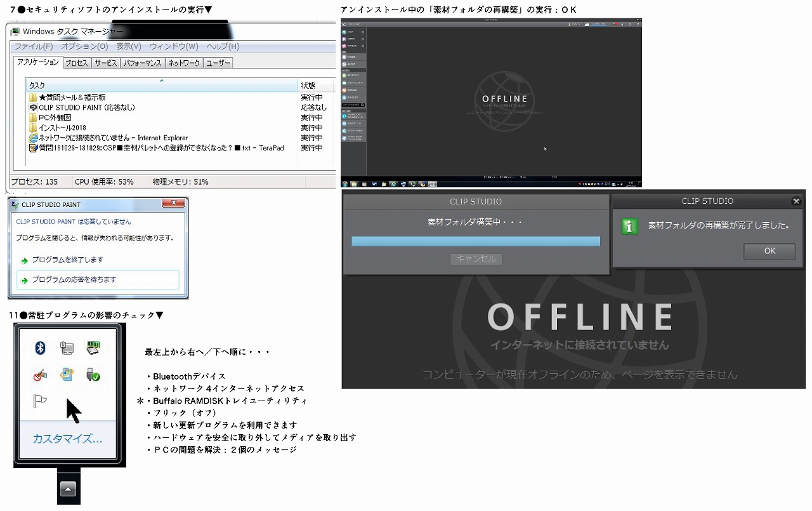This screenshot has height=511, width=812.
Task: Click the Action Center flag tray icon
Action: click(x=40, y=402)
